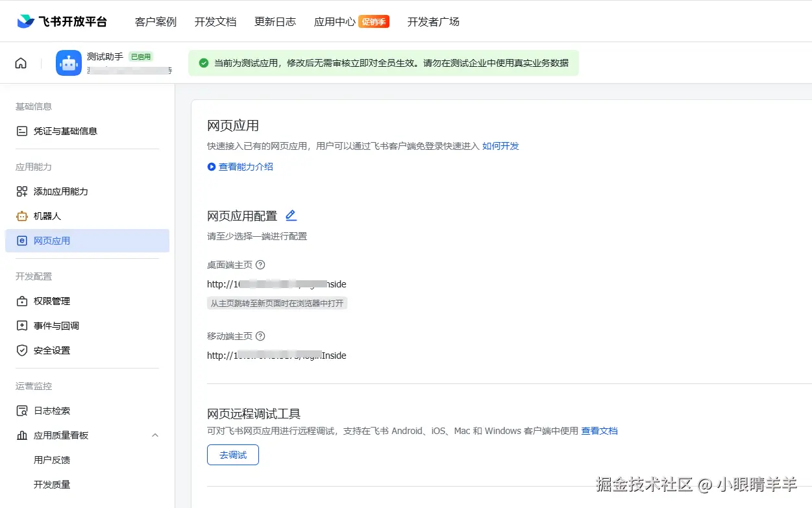Click the desktop homepage URL text

(277, 284)
